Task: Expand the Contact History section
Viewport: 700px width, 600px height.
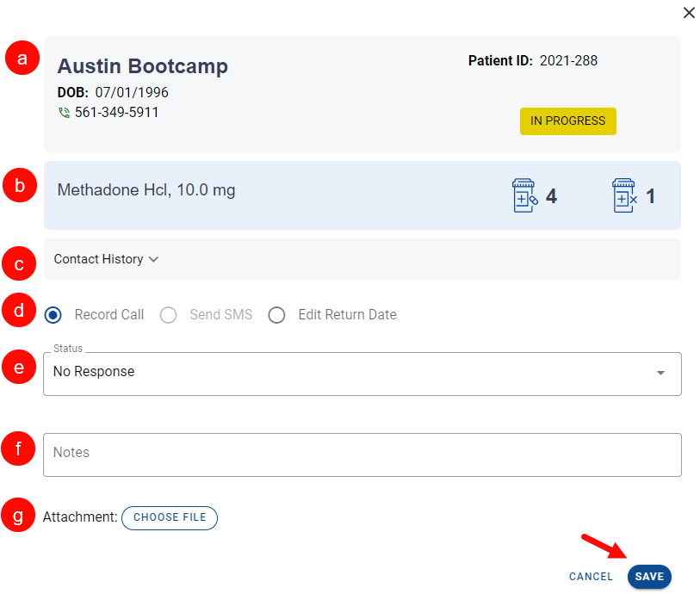Action: coord(106,259)
